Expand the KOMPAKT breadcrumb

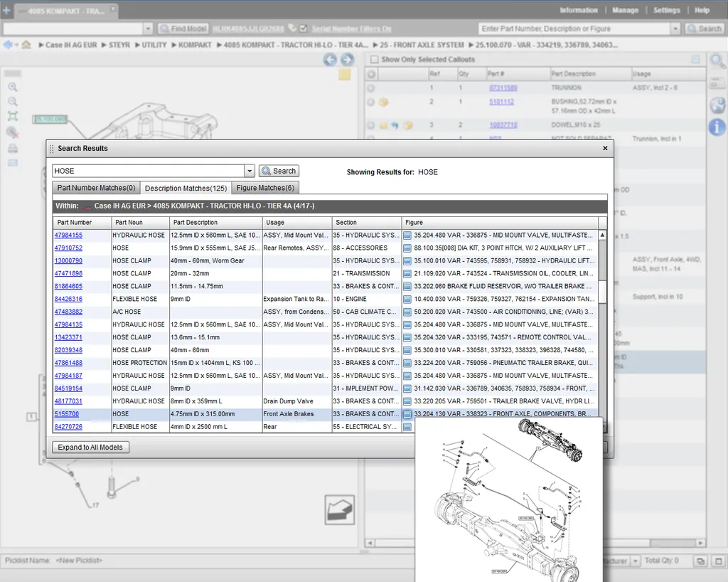point(174,45)
